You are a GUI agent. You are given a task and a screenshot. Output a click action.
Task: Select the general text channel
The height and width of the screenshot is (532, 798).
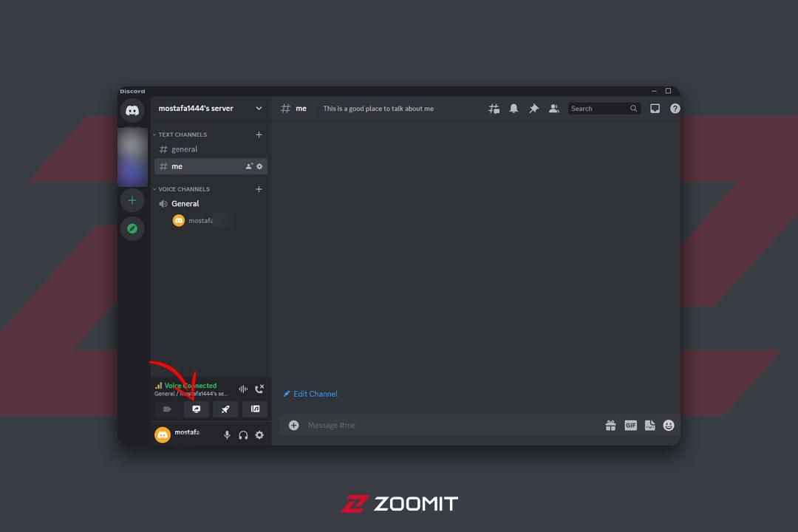click(x=211, y=149)
